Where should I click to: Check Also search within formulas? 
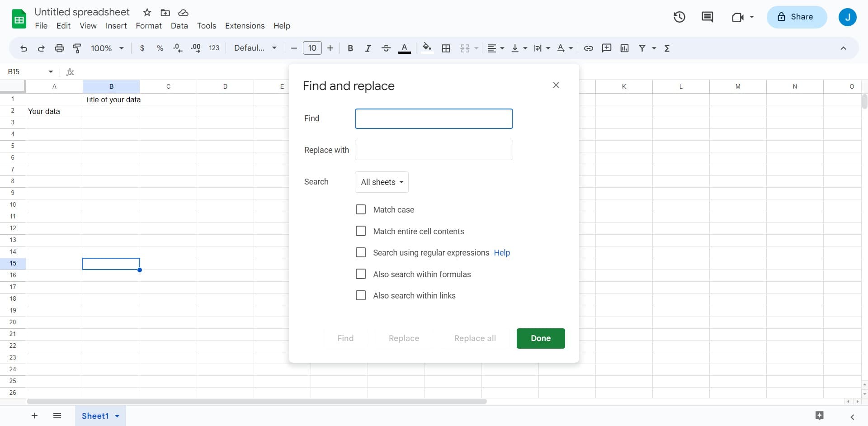click(360, 274)
